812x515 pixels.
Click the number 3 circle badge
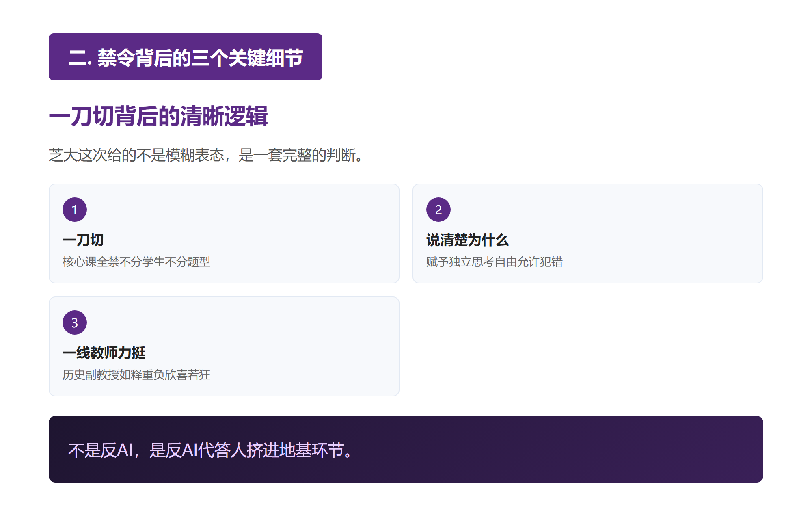point(75,322)
